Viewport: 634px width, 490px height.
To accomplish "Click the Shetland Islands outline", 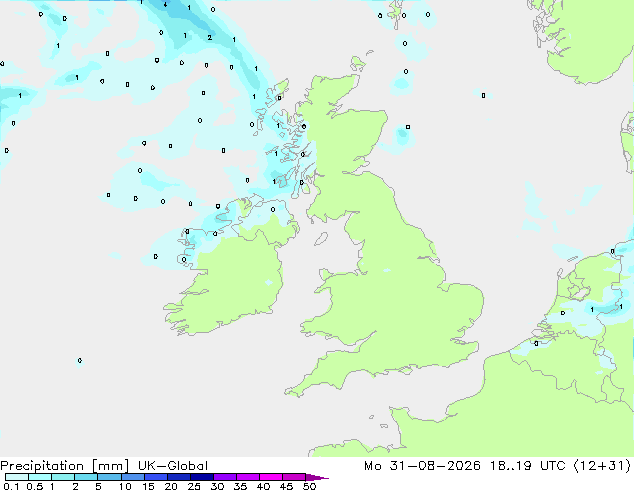I will tap(395, 12).
